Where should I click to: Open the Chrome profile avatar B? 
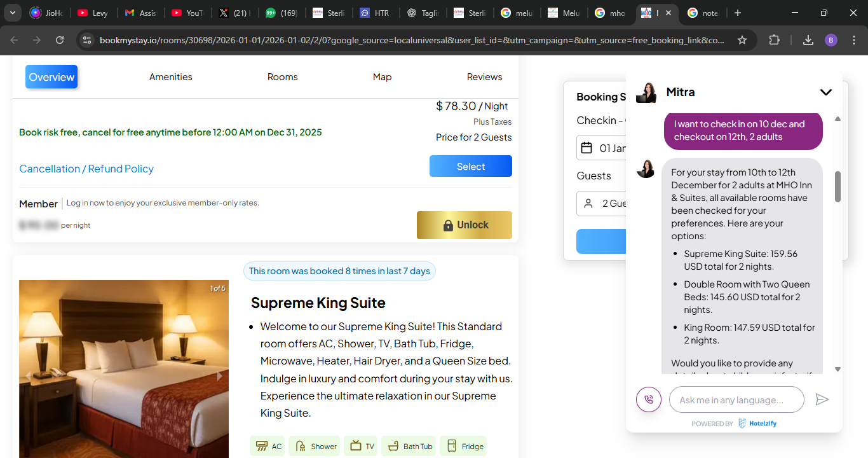(831, 40)
